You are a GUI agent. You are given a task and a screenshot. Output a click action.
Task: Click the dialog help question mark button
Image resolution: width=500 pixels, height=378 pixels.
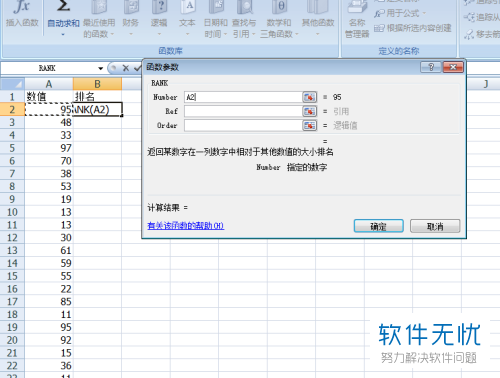point(431,67)
